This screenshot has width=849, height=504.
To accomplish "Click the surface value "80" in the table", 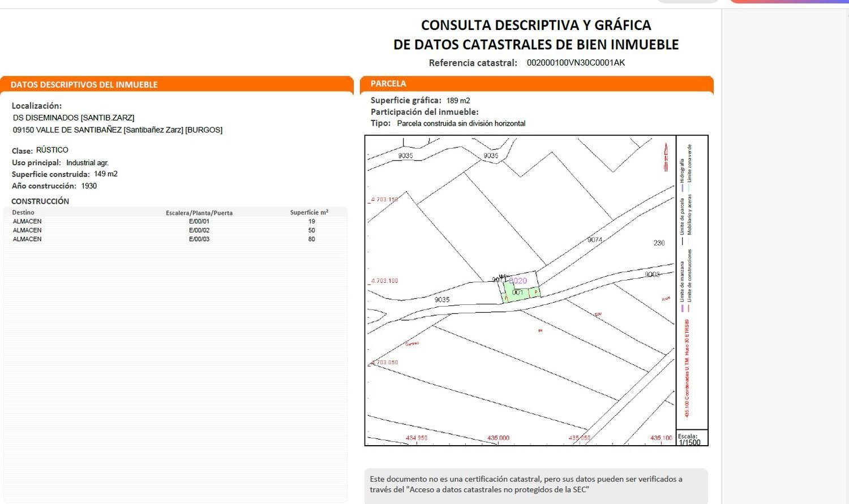I will pos(312,239).
